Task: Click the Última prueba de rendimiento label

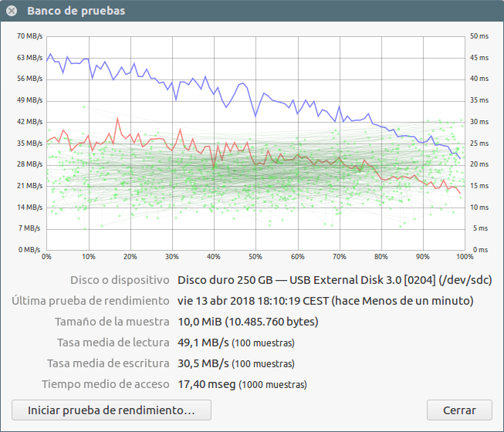Action: pyautogui.click(x=90, y=300)
